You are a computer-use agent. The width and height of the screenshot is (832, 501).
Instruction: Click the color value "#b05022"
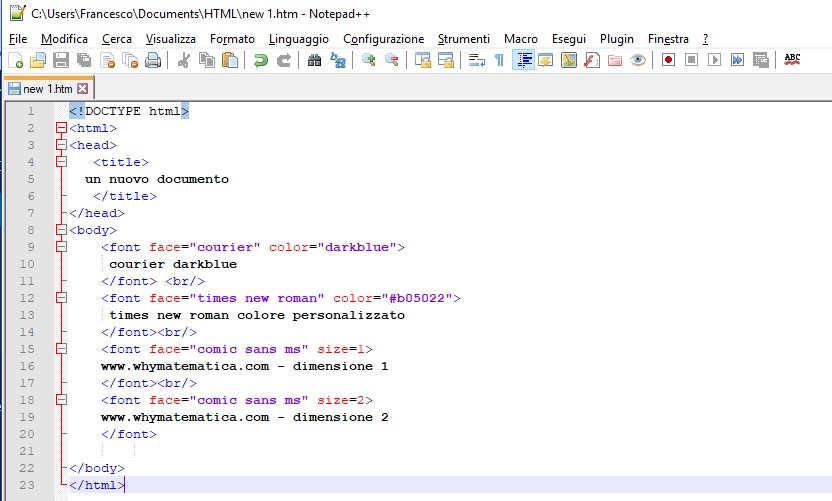pos(417,298)
